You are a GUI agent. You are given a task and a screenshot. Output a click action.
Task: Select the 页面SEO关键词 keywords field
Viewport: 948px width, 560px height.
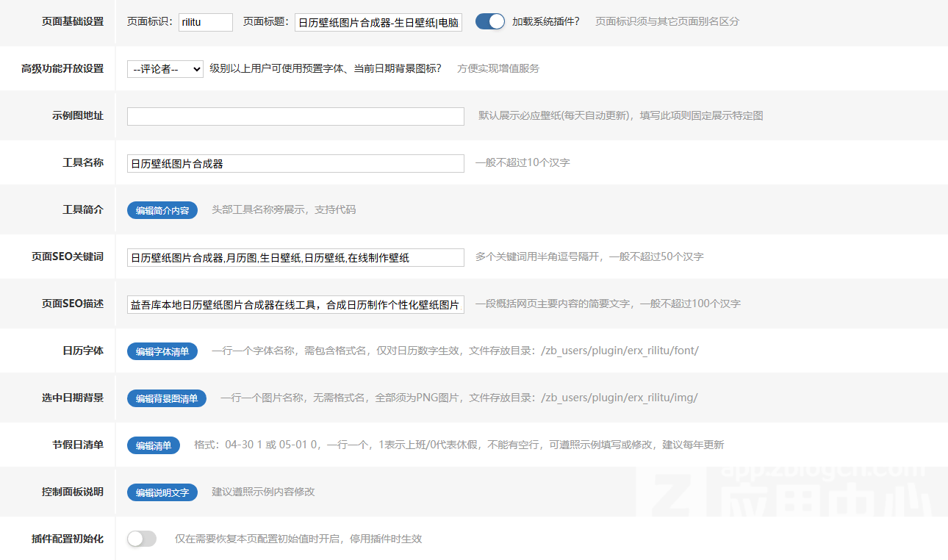[295, 257]
